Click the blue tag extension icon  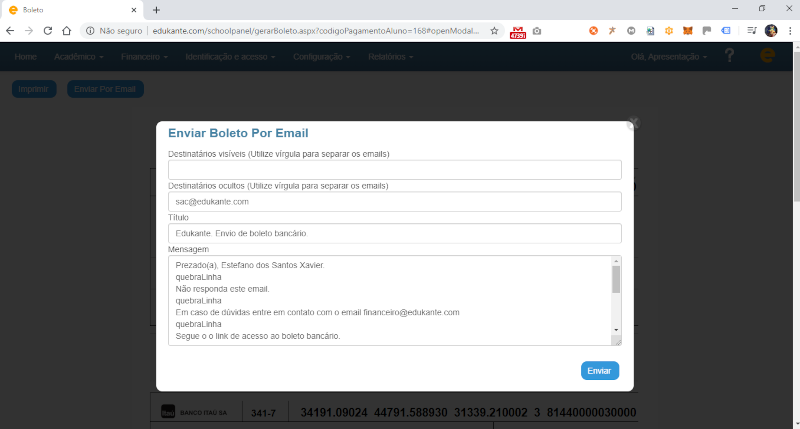(x=726, y=31)
